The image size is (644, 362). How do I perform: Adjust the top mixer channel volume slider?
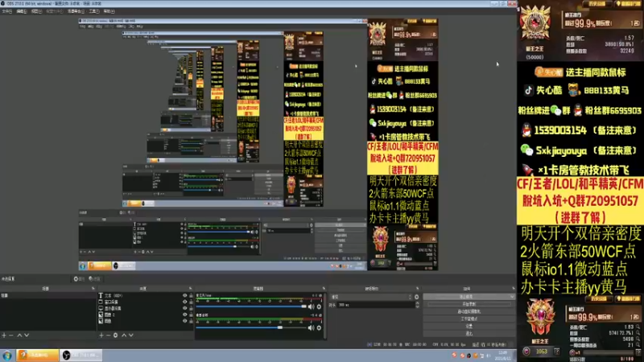coord(251,306)
